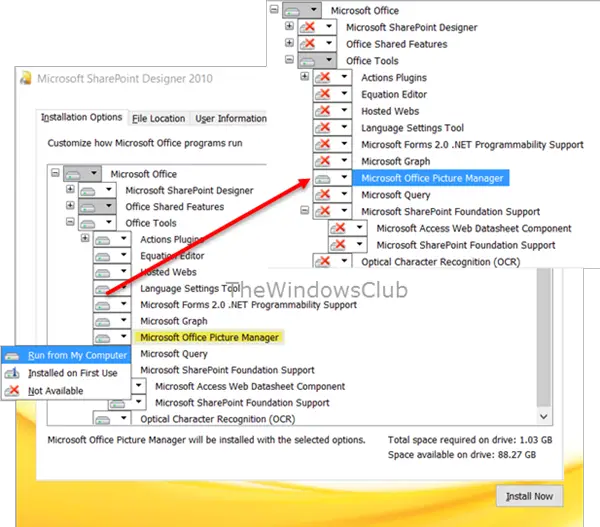Select the blue-highlighted Microsoft Office Picture Manager label
Viewport: 600px width, 527px height.
431,178
